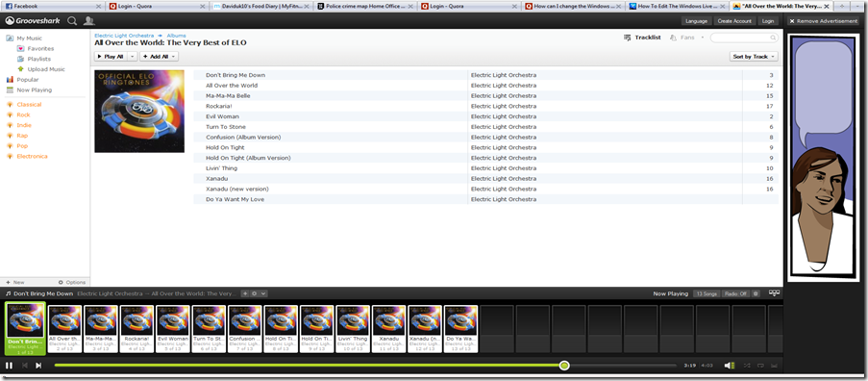The width and height of the screenshot is (868, 381).
Task: Open the Electric Light Orchestra breadcrumb link
Action: tap(125, 36)
